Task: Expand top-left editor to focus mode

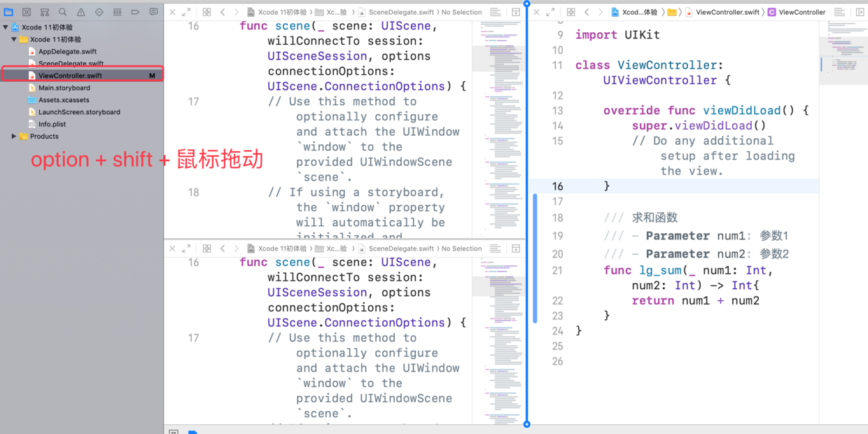Action: click(x=186, y=12)
